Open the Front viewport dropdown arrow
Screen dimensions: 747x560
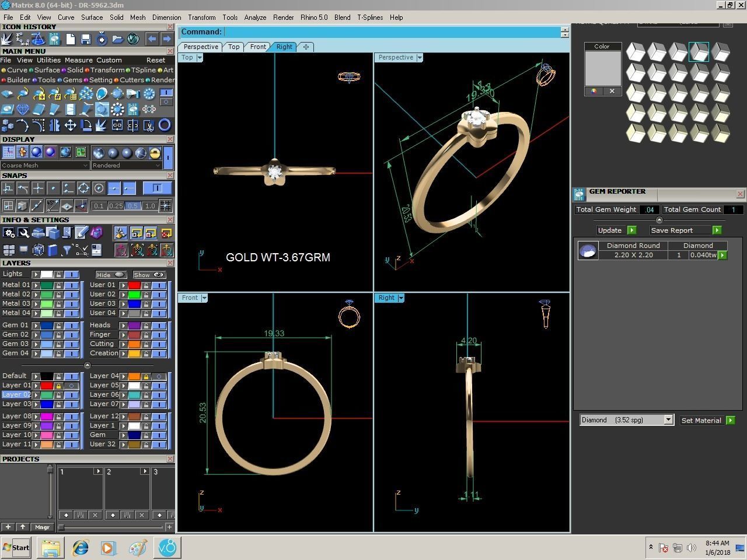tap(204, 298)
